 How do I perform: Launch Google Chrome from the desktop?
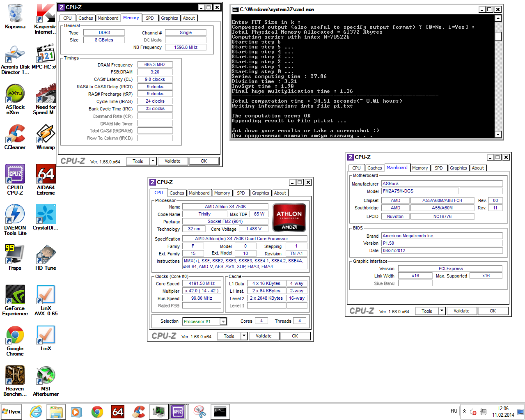pos(15,341)
